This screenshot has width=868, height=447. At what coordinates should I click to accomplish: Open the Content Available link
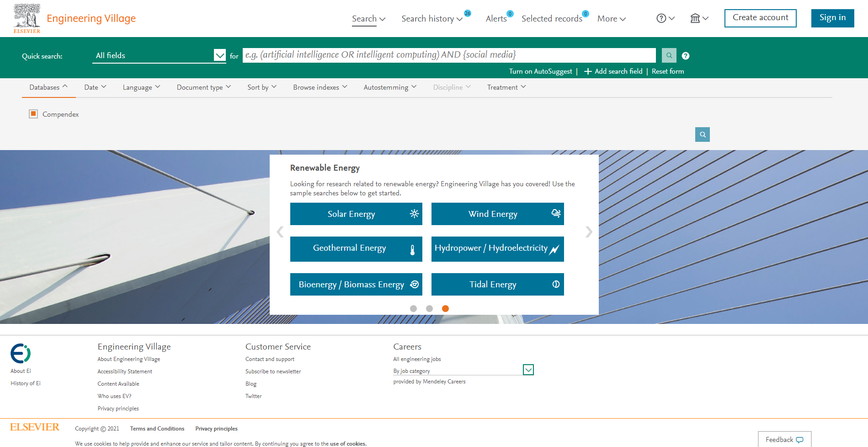coord(118,384)
